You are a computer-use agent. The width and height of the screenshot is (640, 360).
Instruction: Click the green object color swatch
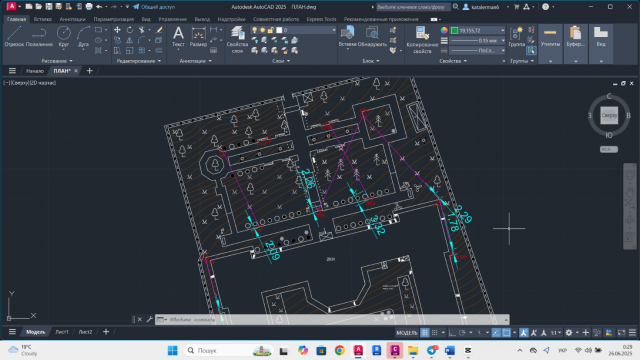(454, 30)
